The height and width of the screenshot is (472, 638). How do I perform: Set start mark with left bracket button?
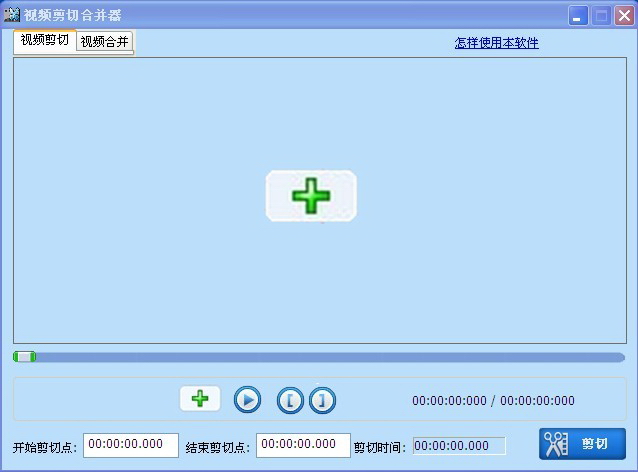click(x=290, y=400)
